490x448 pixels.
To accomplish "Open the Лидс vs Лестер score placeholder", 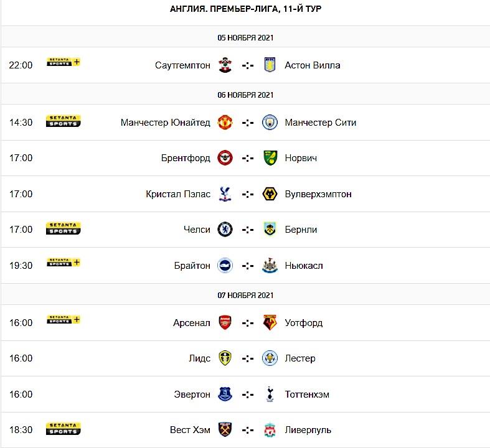I will pyautogui.click(x=248, y=358).
